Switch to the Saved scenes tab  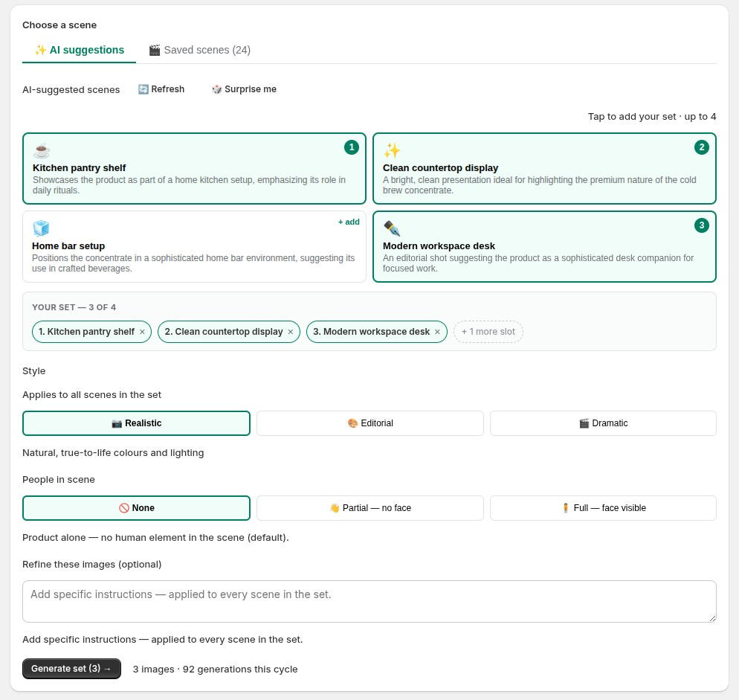click(x=200, y=50)
